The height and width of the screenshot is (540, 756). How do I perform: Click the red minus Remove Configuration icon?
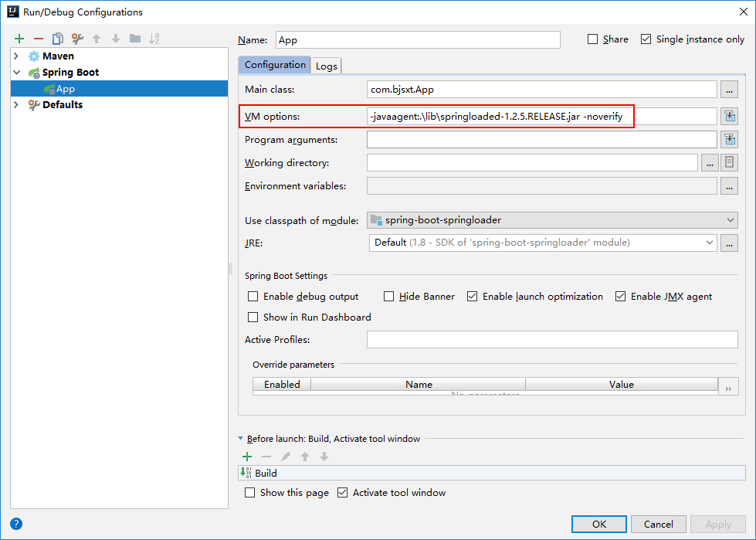[39, 39]
